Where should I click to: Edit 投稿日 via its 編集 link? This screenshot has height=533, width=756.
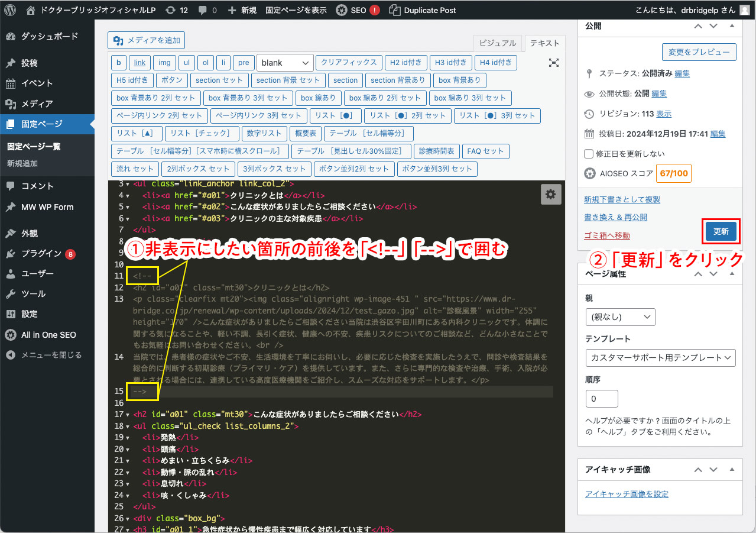click(718, 134)
